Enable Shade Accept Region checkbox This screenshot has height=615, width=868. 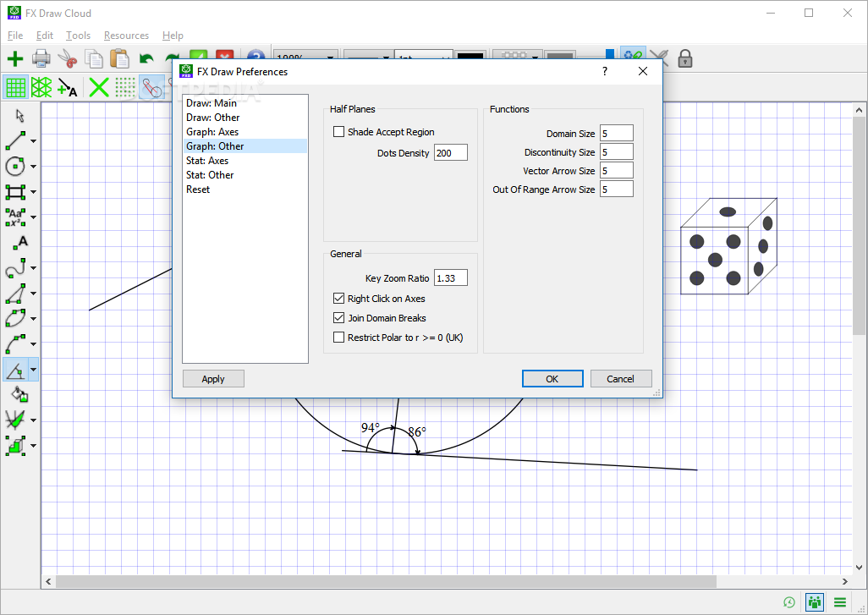(x=338, y=132)
